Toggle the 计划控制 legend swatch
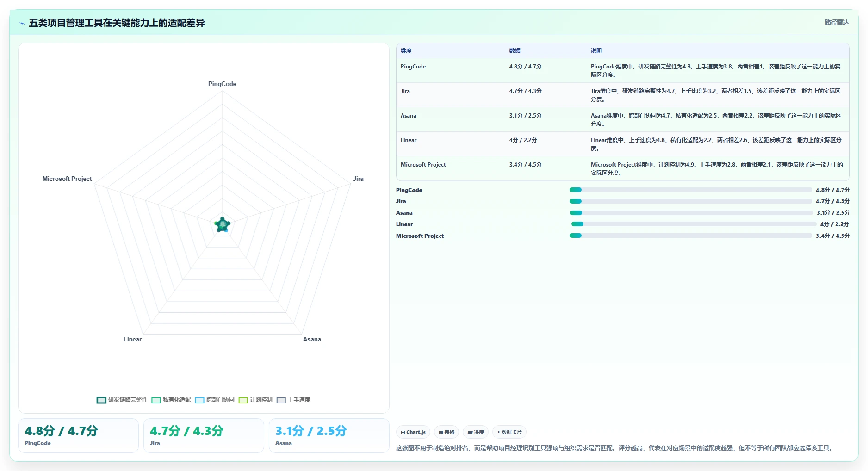Image resolution: width=868 pixels, height=471 pixels. click(243, 400)
